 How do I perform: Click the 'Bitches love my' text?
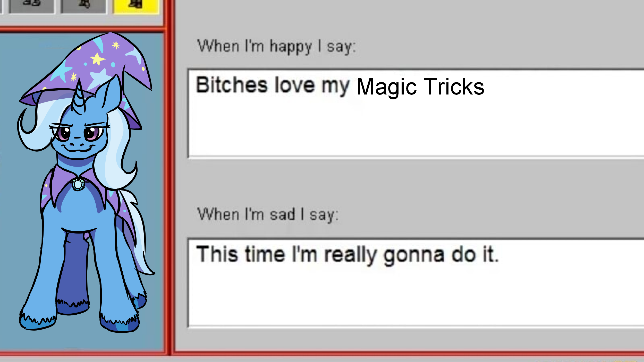click(x=273, y=85)
